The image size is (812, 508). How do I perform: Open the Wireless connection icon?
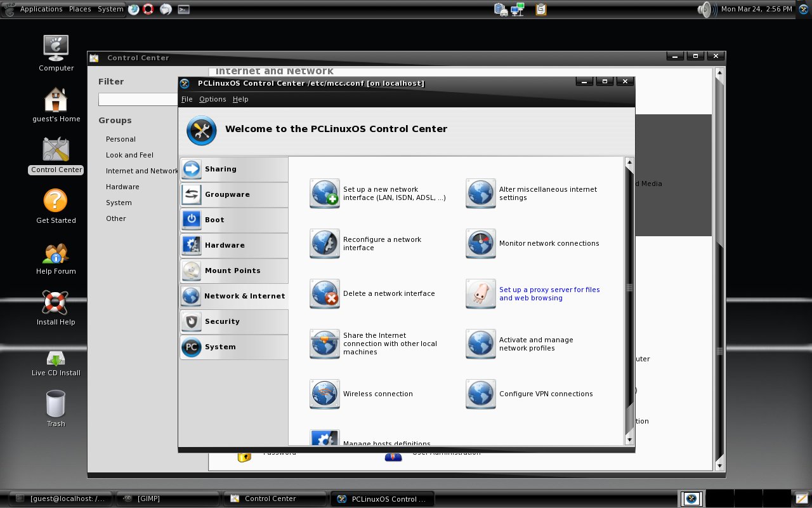pos(325,394)
